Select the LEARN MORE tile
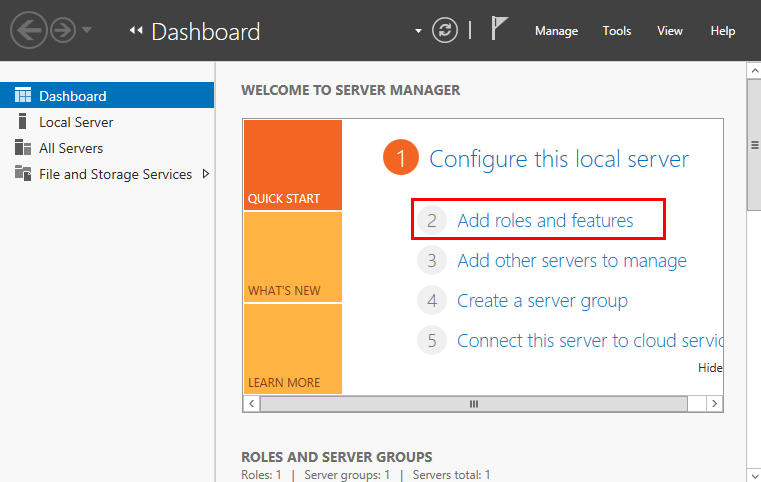This screenshot has width=761, height=482. tap(293, 349)
